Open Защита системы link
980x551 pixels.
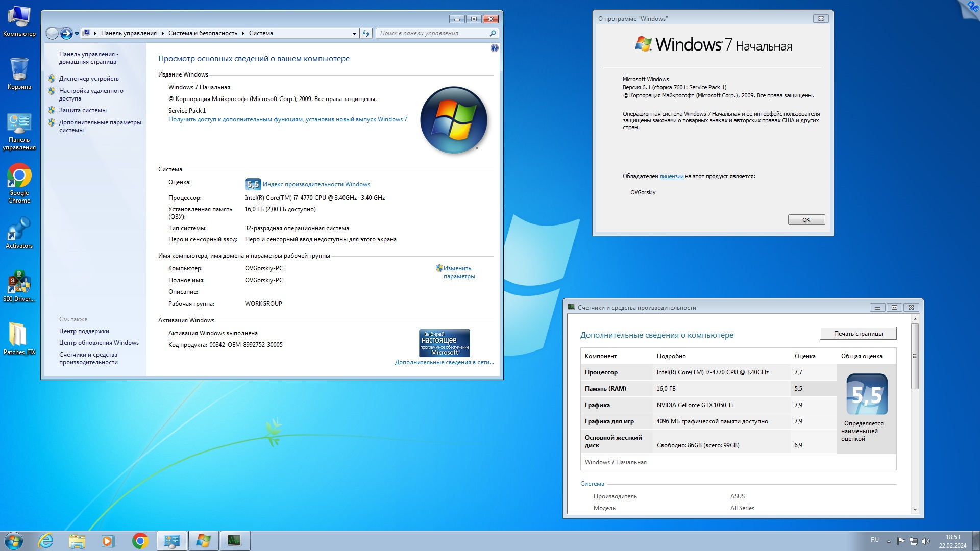pos(83,110)
